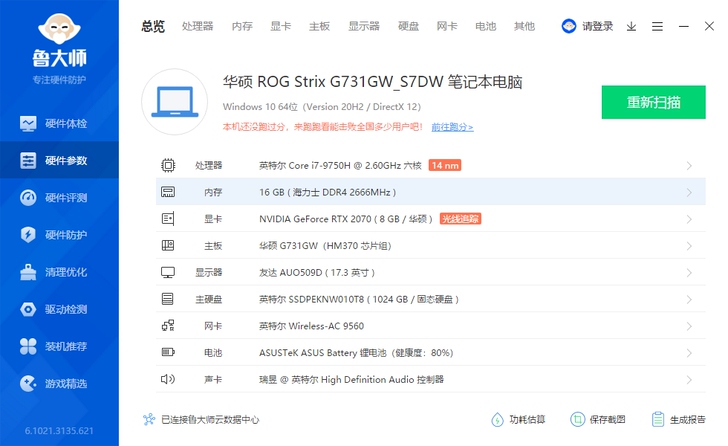Click the cloud data center icon
Screen dimensions: 728x446
(x=149, y=420)
